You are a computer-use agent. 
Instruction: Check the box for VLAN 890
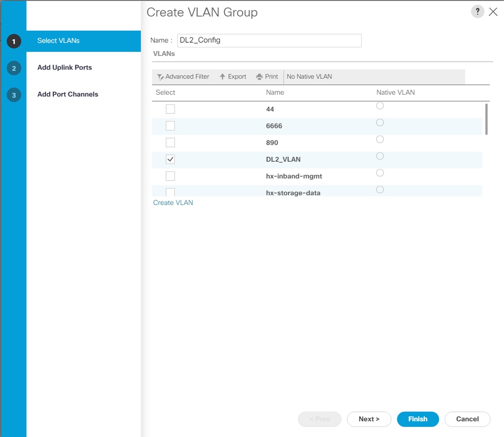click(x=171, y=143)
